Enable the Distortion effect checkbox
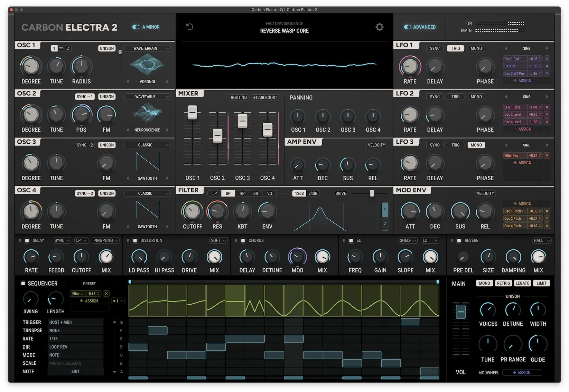The width and height of the screenshot is (569, 392). (x=135, y=240)
